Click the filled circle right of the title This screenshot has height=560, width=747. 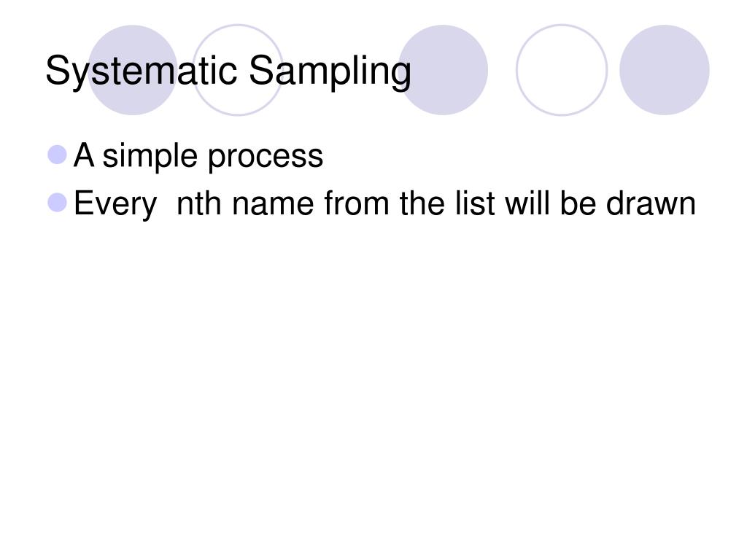[x=443, y=70]
